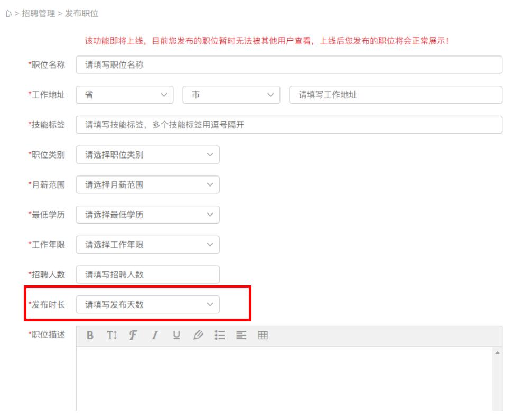Screen dimensions: 532x418
Task: Insert table in job description
Action: [263, 335]
